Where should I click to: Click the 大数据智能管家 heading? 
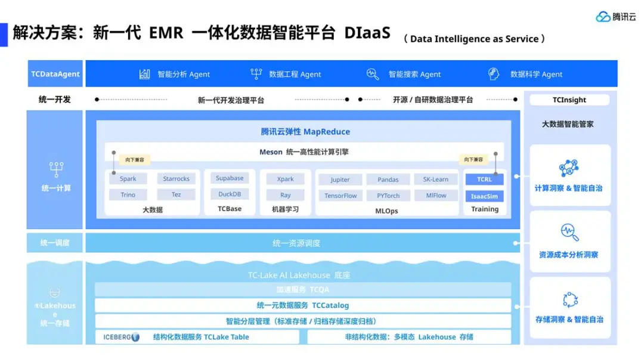568,124
